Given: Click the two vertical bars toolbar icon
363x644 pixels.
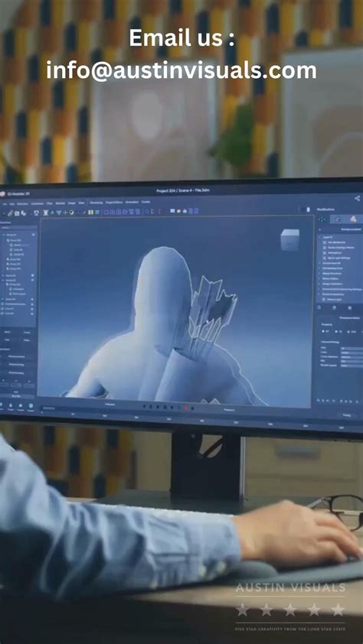Looking at the screenshot, I should 91,213.
